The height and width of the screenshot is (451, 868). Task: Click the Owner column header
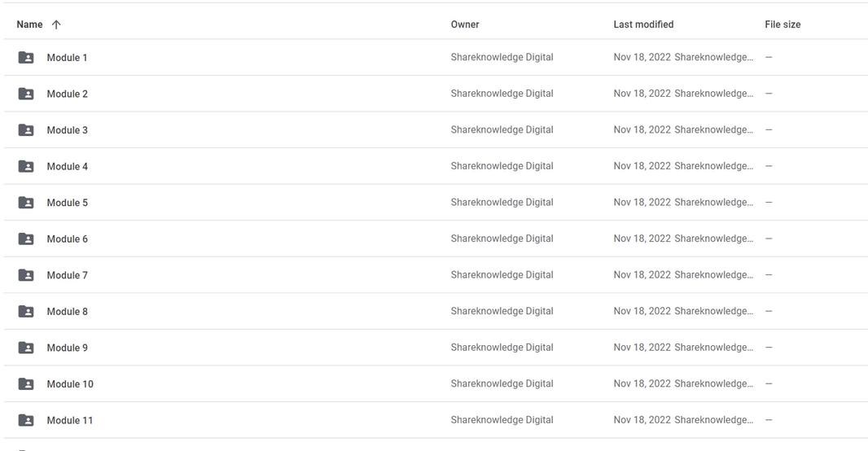coord(464,24)
